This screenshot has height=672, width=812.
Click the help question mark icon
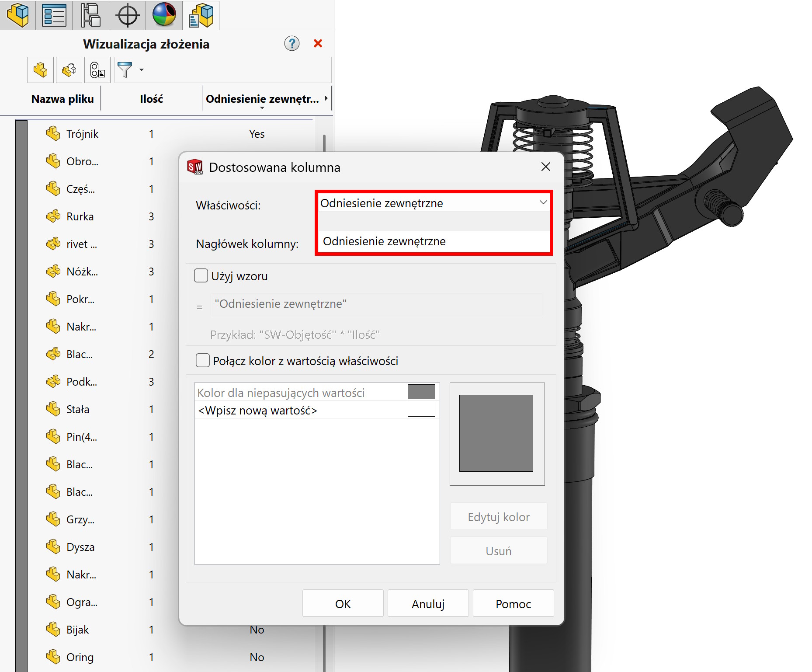click(291, 44)
